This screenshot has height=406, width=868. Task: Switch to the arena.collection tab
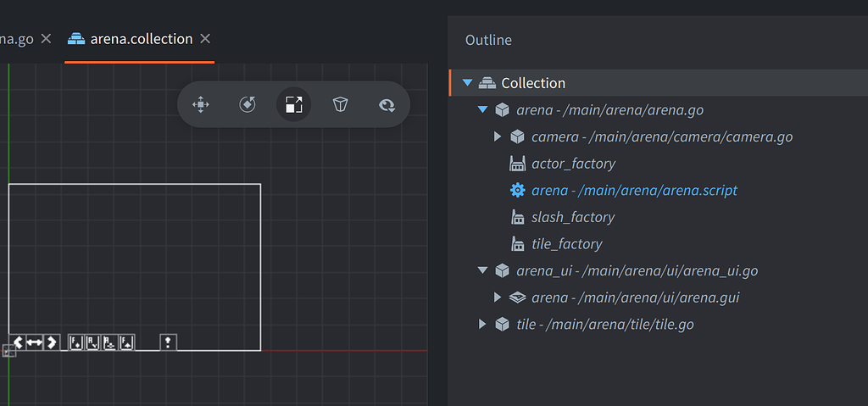[141, 39]
